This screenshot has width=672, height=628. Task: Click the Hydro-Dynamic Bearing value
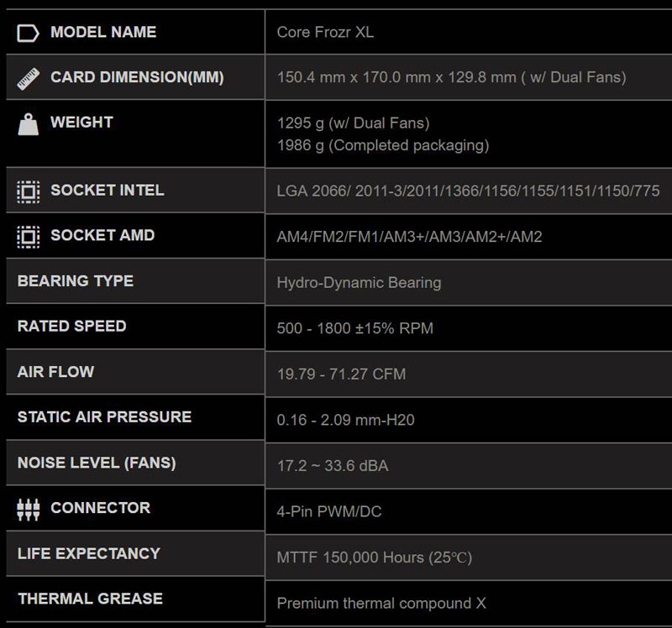coord(359,283)
